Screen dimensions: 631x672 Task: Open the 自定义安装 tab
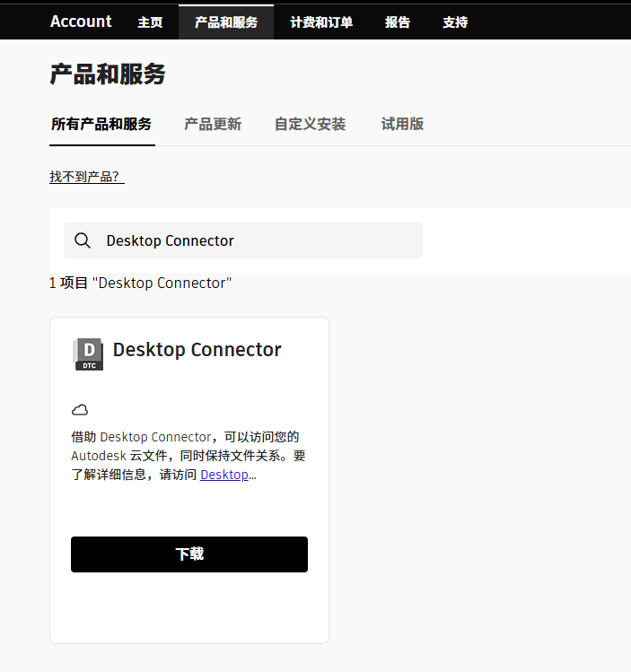(x=310, y=125)
